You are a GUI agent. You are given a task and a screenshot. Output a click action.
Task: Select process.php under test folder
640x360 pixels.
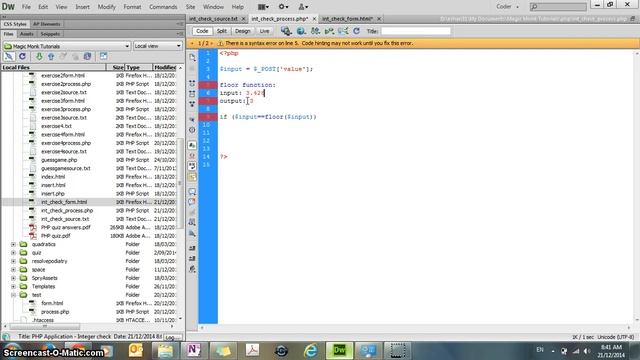(x=55, y=312)
